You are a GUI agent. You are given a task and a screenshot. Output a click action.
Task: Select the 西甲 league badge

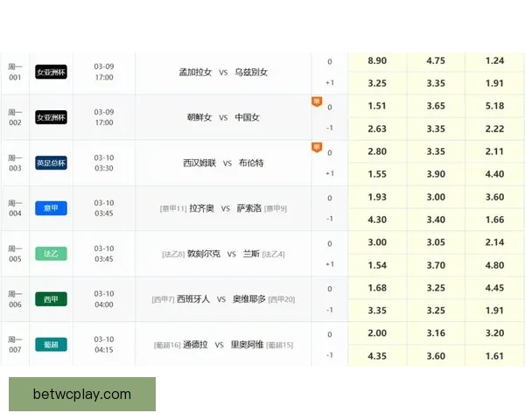tap(52, 299)
